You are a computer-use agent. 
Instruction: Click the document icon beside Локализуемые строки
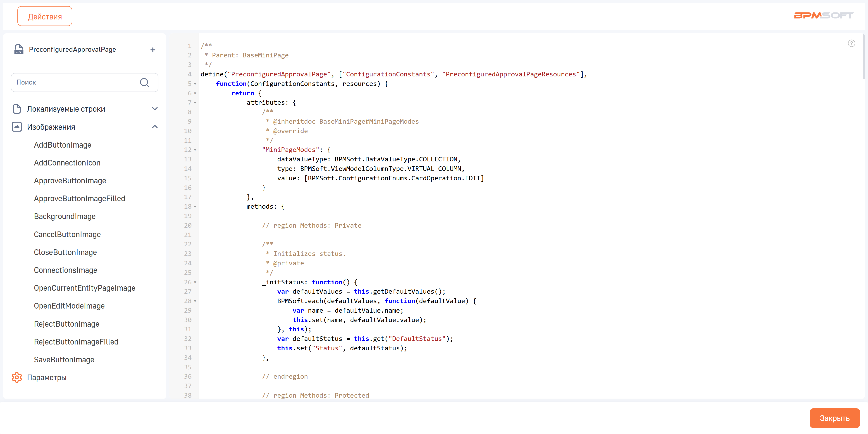(x=17, y=109)
